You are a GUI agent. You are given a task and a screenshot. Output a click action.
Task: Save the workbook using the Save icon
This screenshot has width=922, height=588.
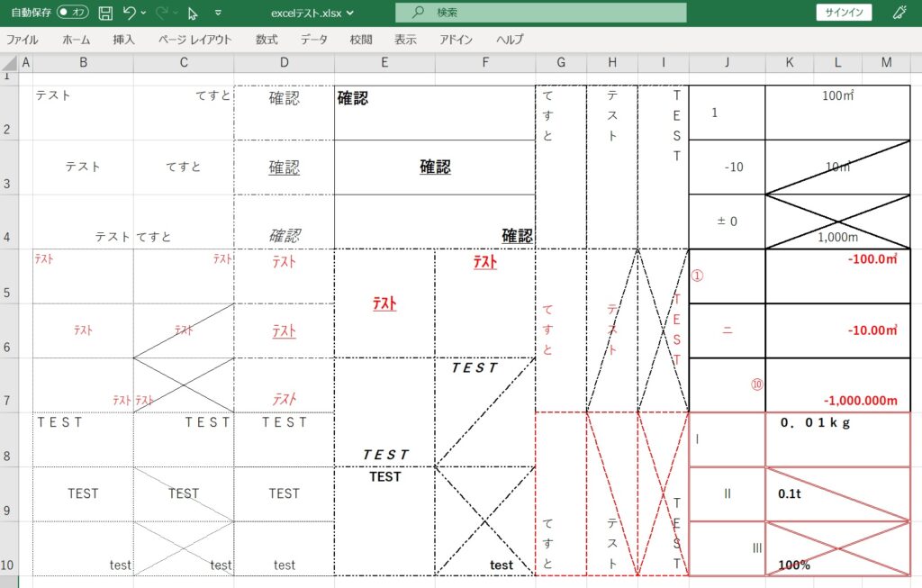105,13
